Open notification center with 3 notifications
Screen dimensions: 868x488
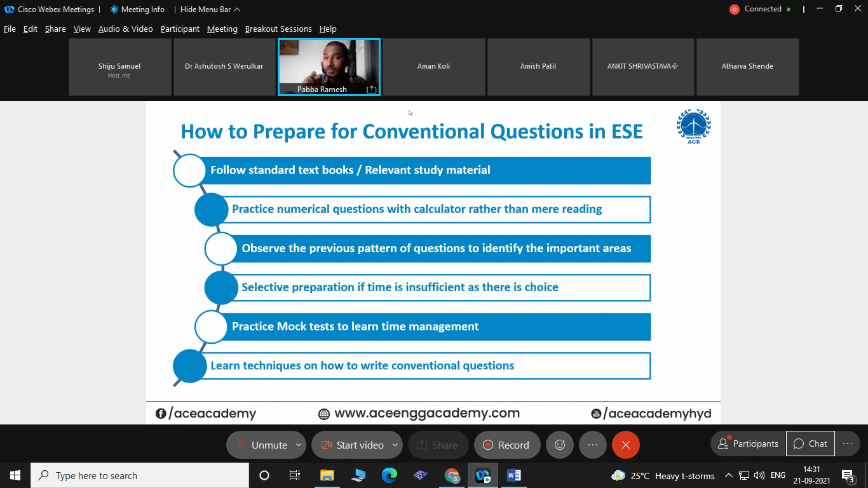848,475
